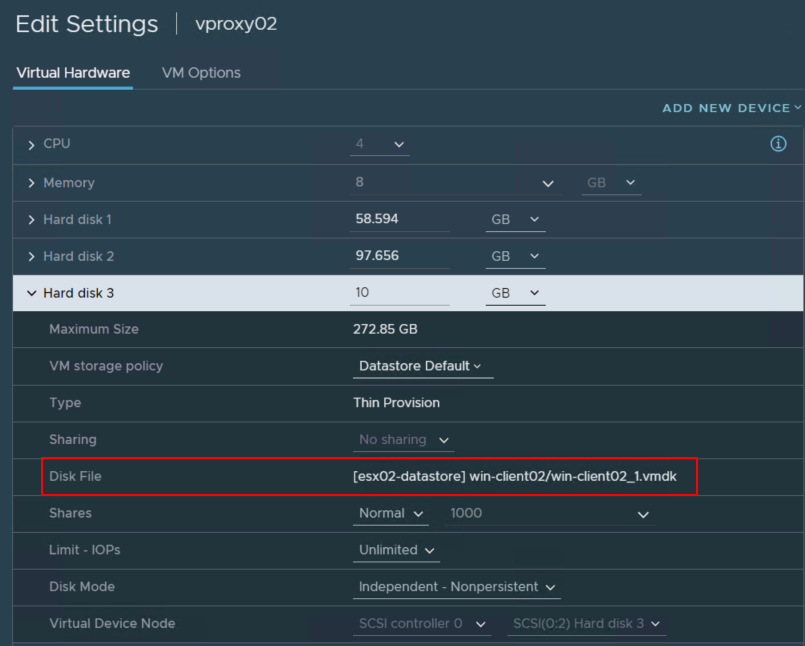This screenshot has height=646, width=805.
Task: Open Hard disk 2 GB unit dropdown
Action: (515, 257)
